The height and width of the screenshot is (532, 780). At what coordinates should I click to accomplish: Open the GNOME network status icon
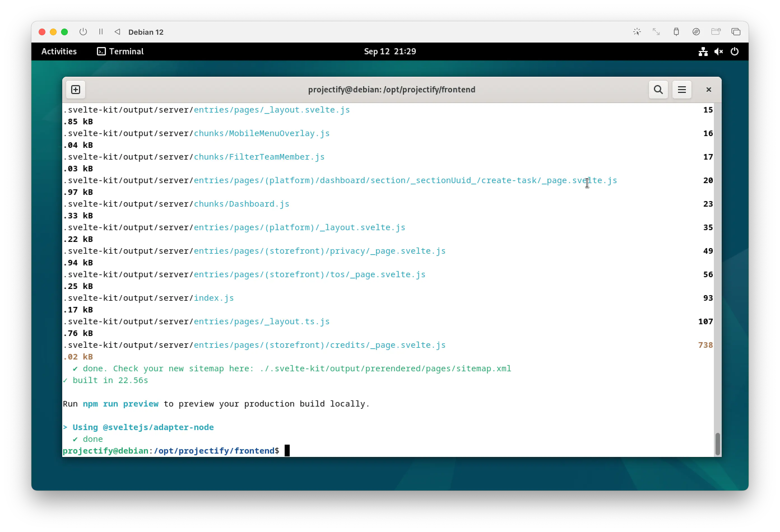703,51
